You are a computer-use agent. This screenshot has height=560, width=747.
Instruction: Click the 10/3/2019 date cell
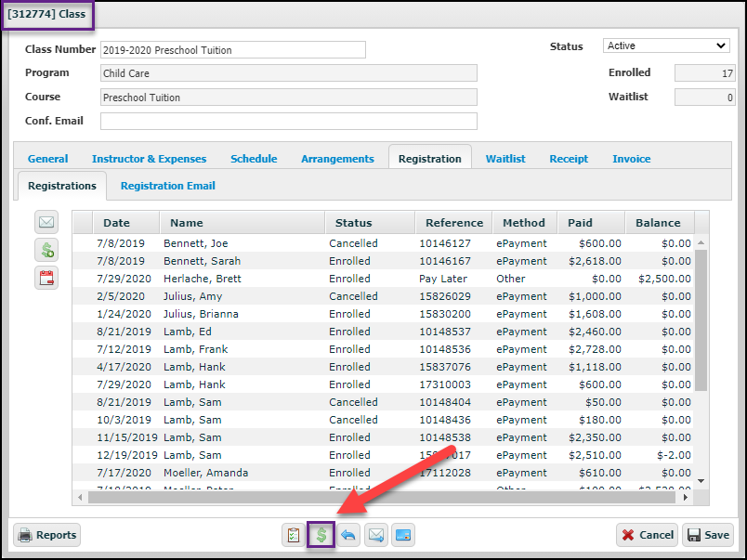point(124,420)
